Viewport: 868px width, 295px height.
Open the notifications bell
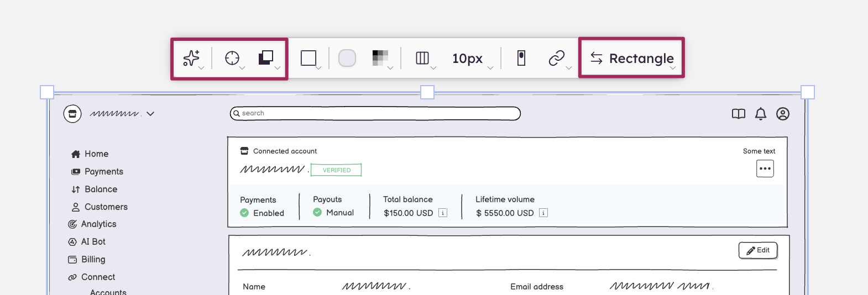click(x=761, y=114)
